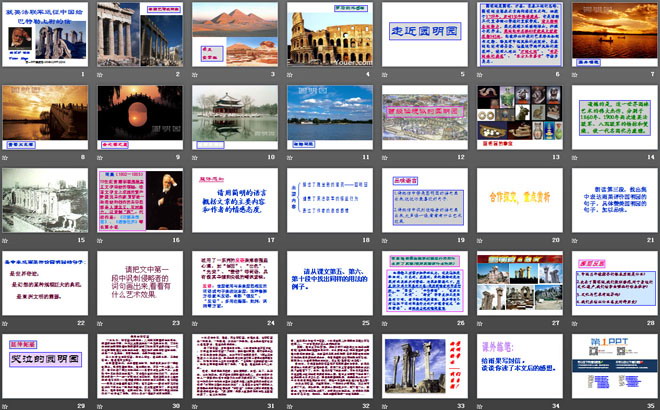Screen dimensions: 660x410
Task: Select slide 29 titled 哭泣的圆明园
Action: pyautogui.click(x=45, y=366)
